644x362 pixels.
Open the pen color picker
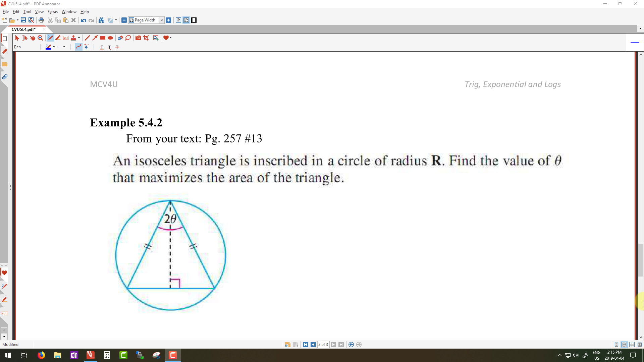click(48, 47)
